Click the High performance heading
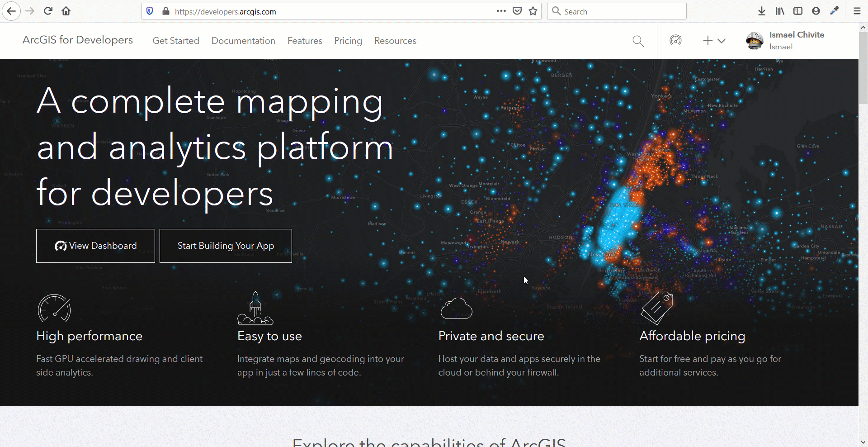 [90, 336]
